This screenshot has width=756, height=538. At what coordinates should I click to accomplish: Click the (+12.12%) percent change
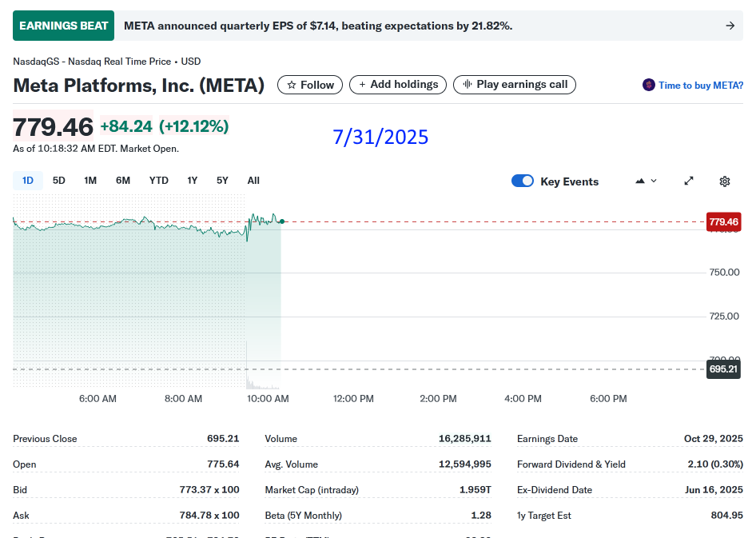tap(194, 126)
